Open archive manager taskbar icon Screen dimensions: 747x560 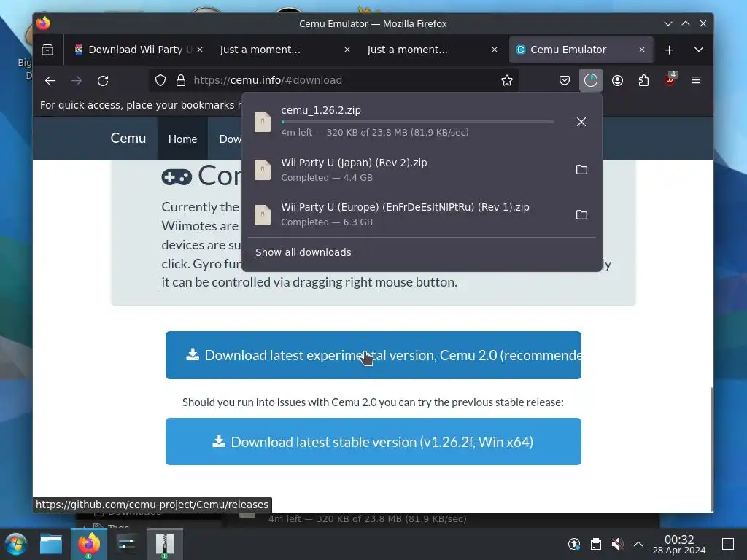pyautogui.click(x=164, y=544)
